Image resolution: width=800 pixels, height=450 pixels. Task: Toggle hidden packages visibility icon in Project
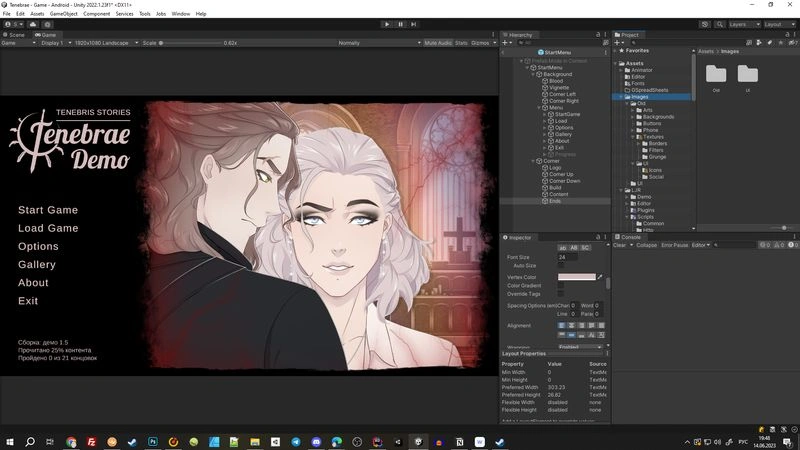point(792,43)
